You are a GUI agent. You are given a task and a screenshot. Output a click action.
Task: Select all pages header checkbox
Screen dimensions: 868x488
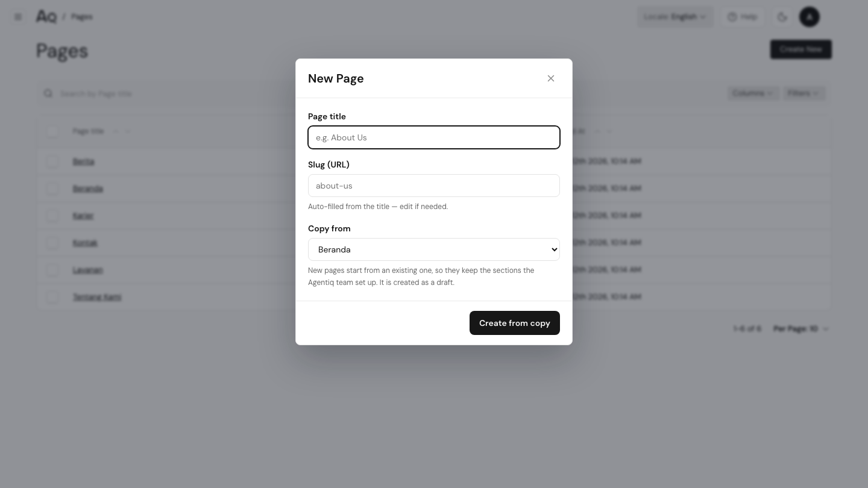pyautogui.click(x=52, y=131)
